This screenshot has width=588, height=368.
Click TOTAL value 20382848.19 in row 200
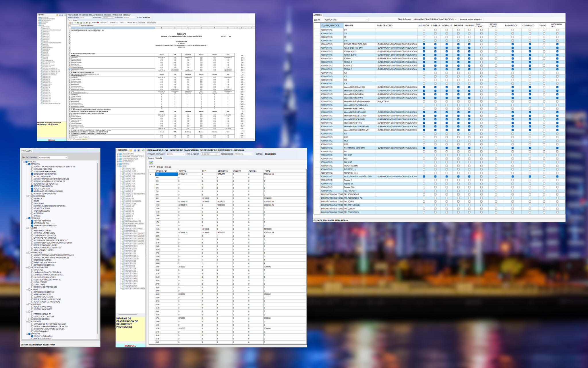(269, 174)
